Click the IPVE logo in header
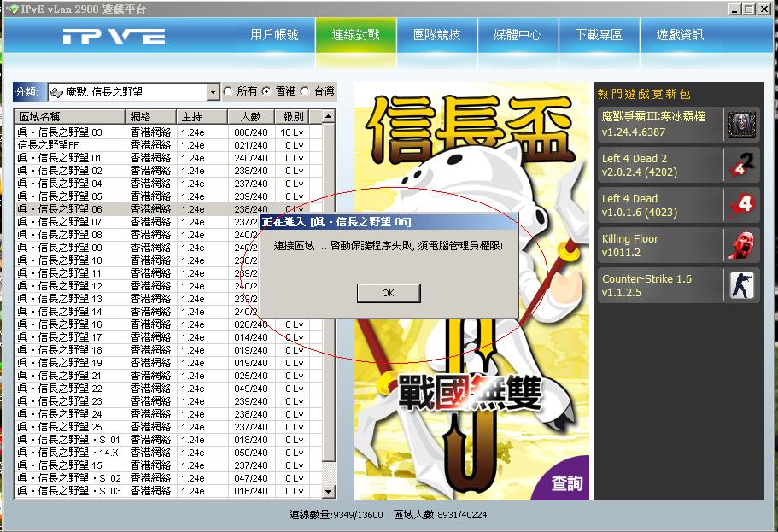Image resolution: width=778 pixels, height=532 pixels. (114, 37)
